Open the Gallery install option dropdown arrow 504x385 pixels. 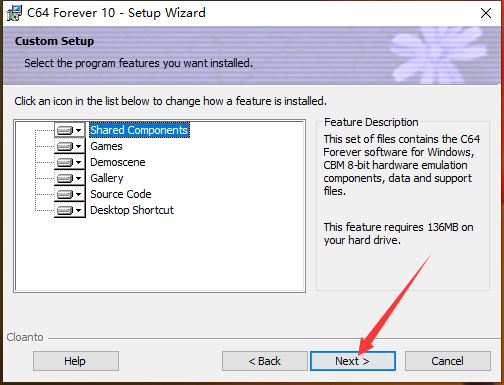[79, 178]
